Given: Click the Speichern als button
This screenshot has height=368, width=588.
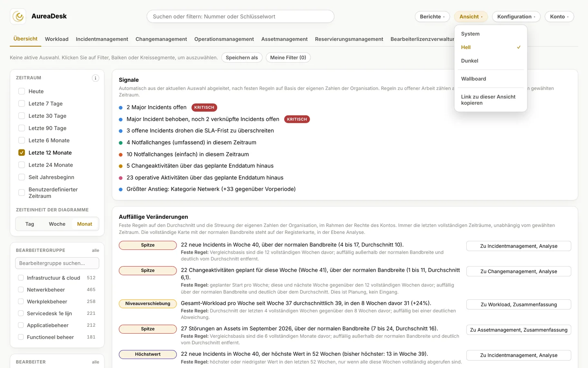Looking at the screenshot, I should click(242, 58).
